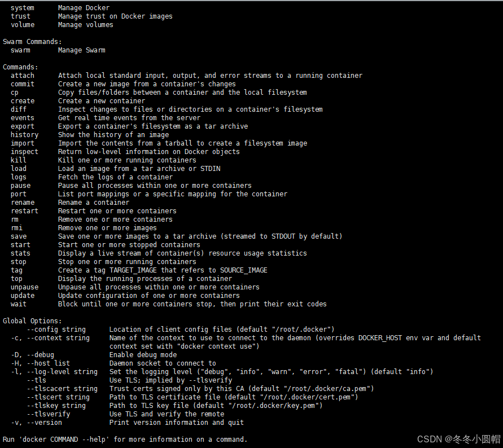The image size is (503, 448).
Task: Click the 'trust' management command
Action: tap(20, 16)
